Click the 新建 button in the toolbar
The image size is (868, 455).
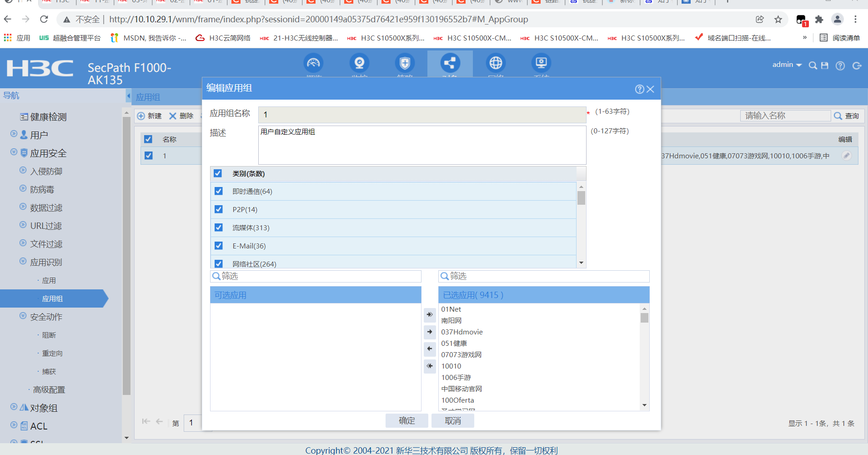(x=150, y=116)
